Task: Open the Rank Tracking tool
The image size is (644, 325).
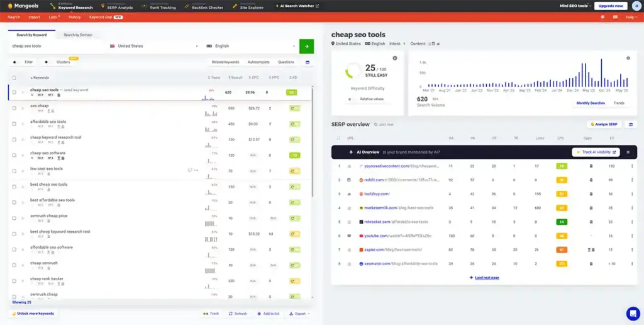Action: [x=158, y=6]
